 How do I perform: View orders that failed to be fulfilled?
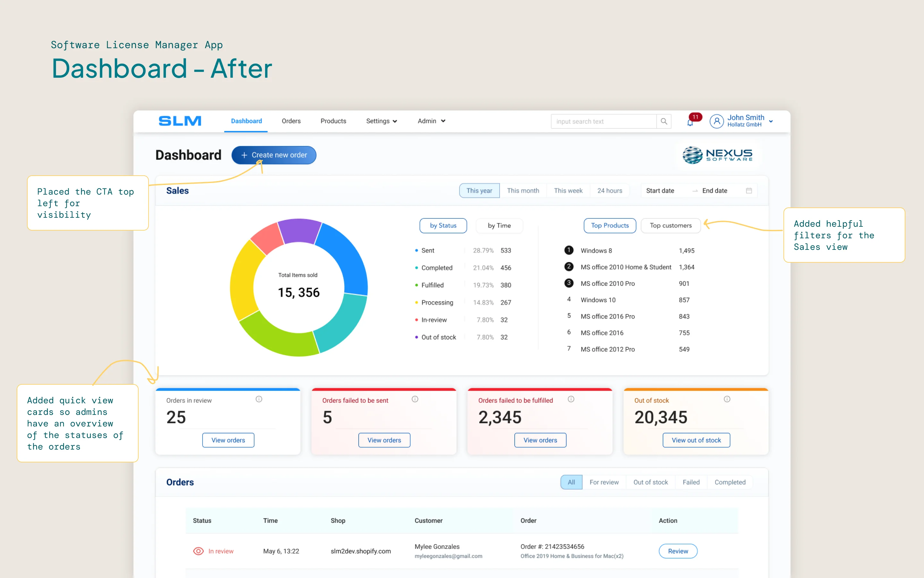(540, 440)
